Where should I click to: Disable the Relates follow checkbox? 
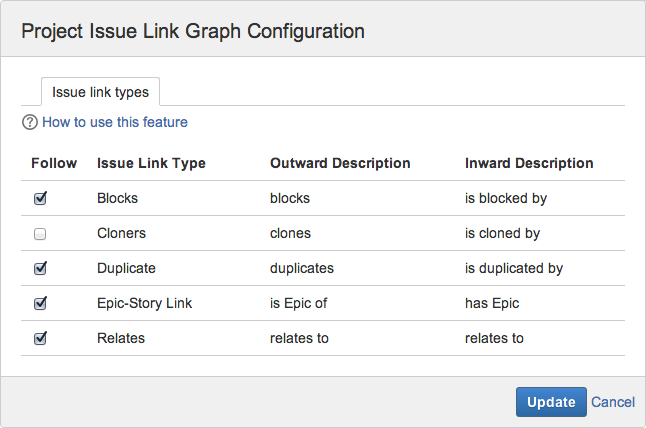pos(40,339)
